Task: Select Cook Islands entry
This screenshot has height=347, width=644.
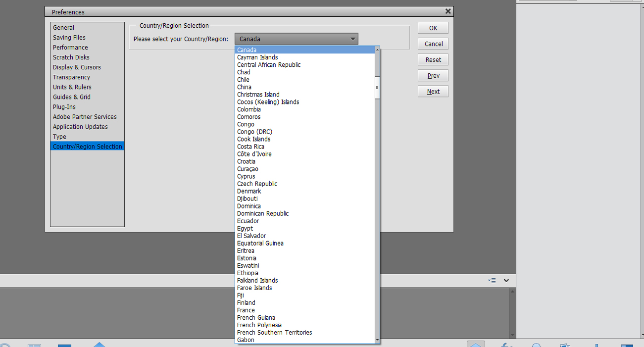Action: (305, 139)
